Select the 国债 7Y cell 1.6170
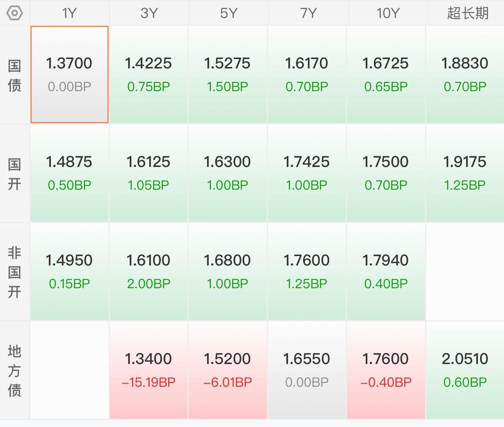504x427 pixels. [x=307, y=74]
